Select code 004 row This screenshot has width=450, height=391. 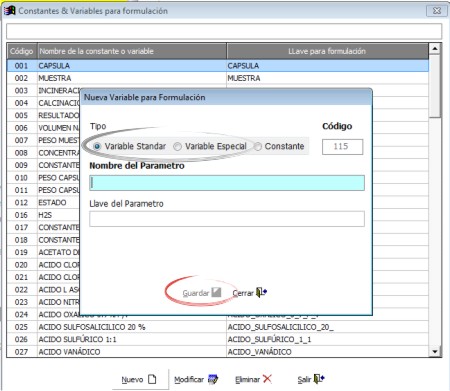tap(21, 103)
